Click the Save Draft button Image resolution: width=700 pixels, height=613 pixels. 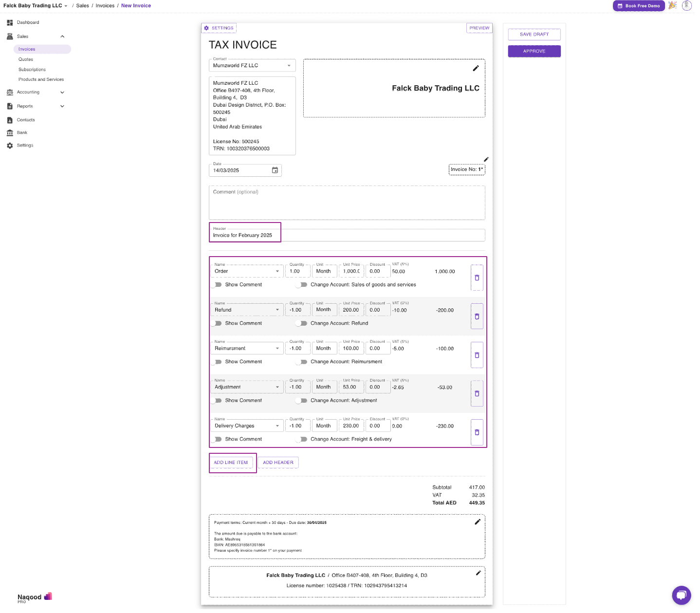point(534,35)
